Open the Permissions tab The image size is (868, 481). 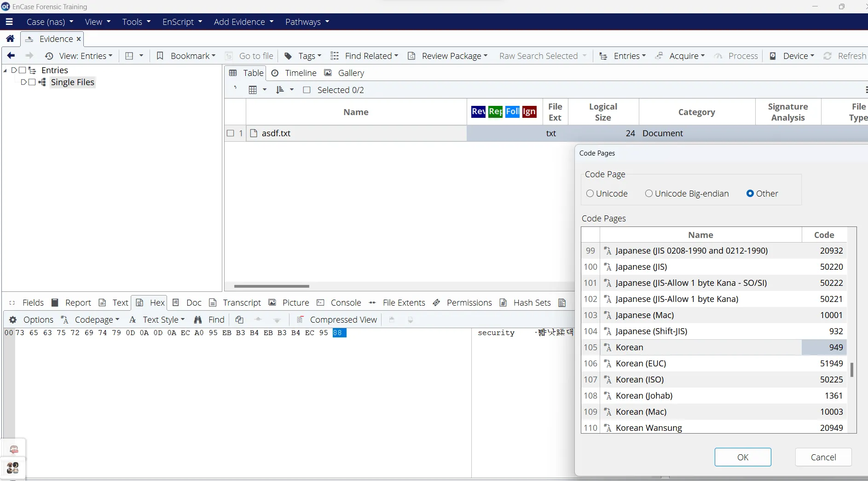462,302
